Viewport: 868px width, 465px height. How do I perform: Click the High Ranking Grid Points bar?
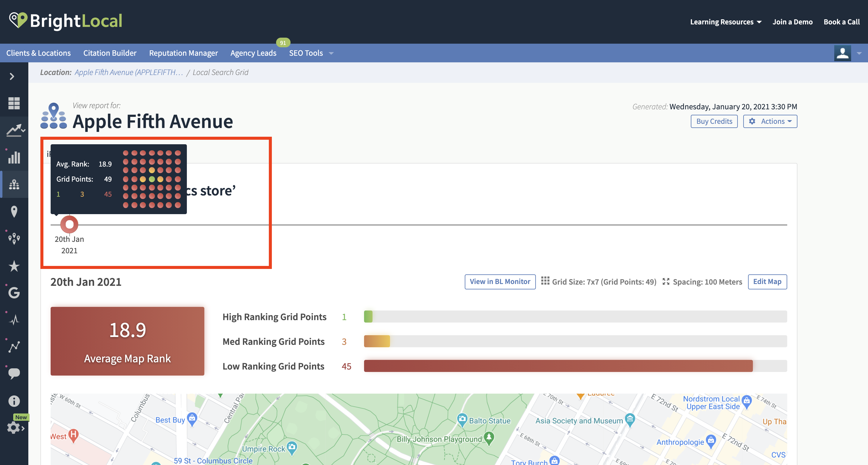click(575, 317)
